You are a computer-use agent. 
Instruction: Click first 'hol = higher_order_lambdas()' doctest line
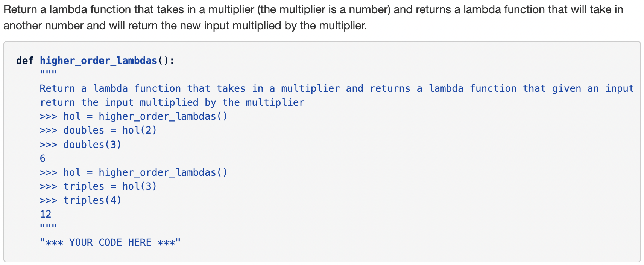(x=134, y=117)
